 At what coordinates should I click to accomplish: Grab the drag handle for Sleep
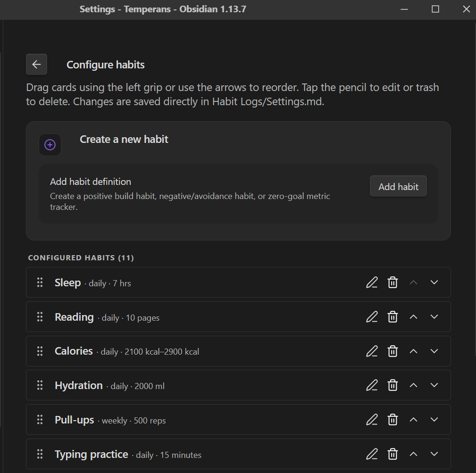click(40, 282)
